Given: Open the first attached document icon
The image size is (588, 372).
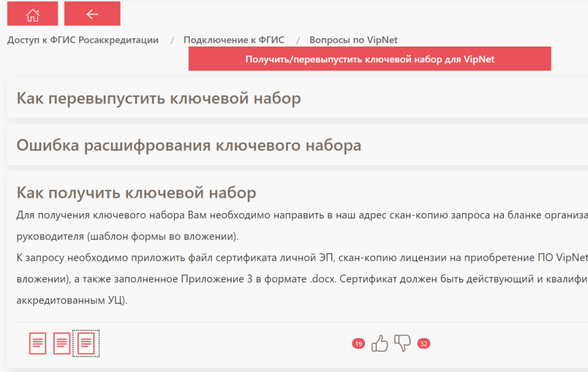Looking at the screenshot, I should click(38, 343).
